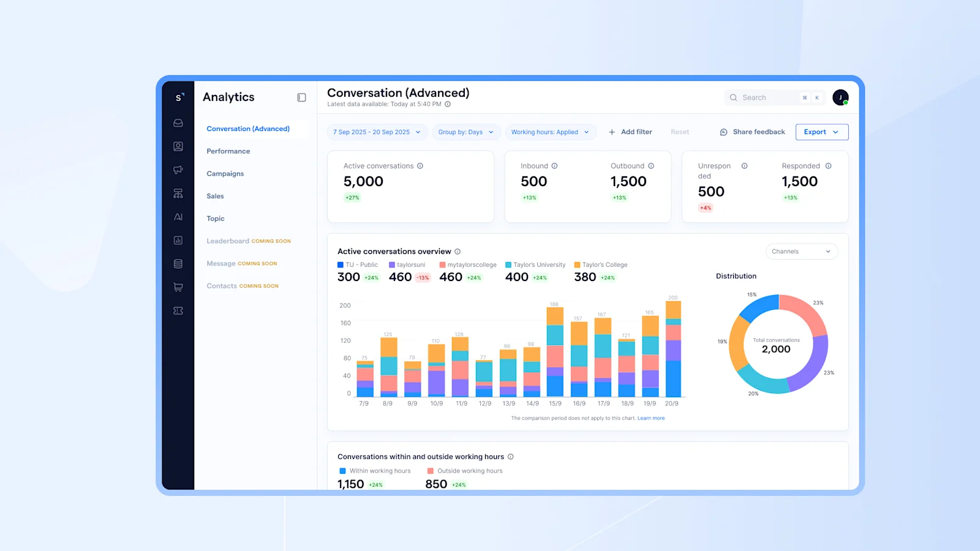
Task: Select Campaigns in Analytics menu
Action: pos(225,174)
